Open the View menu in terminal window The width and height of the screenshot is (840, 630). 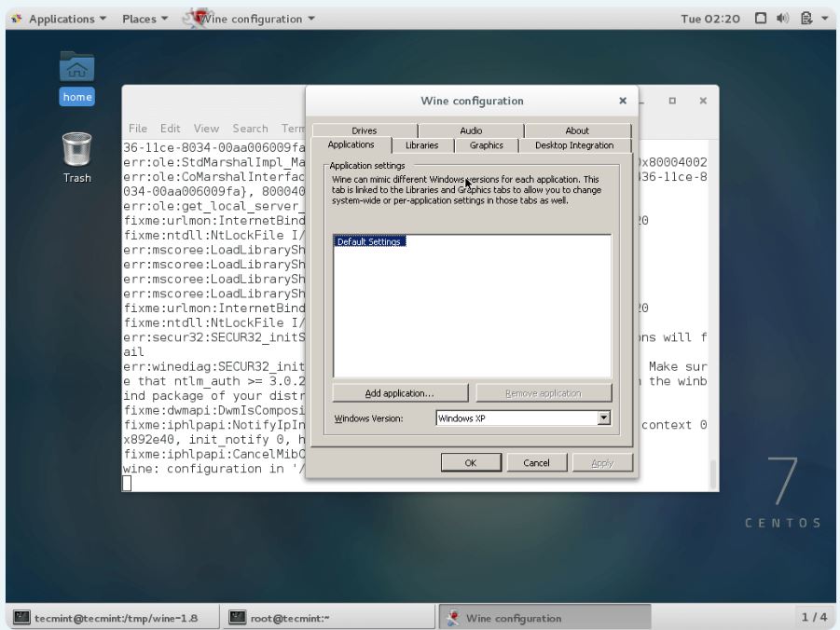coord(206,129)
